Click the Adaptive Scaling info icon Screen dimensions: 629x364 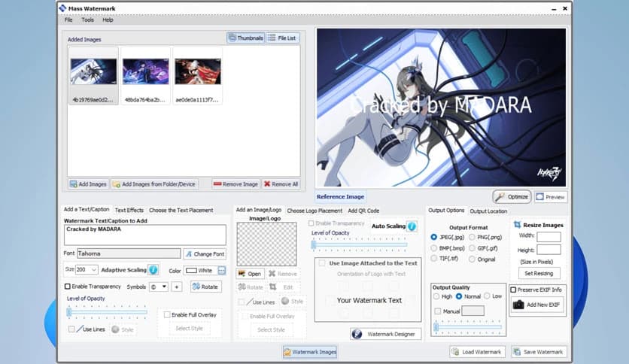(x=153, y=270)
